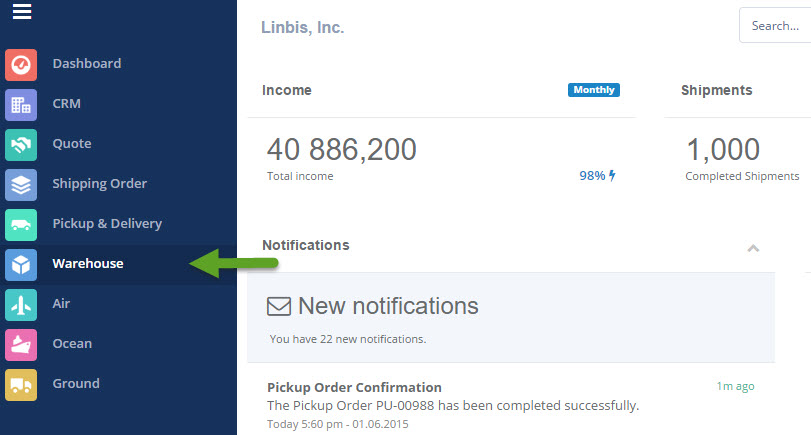Click the Warehouse box icon

point(21,265)
